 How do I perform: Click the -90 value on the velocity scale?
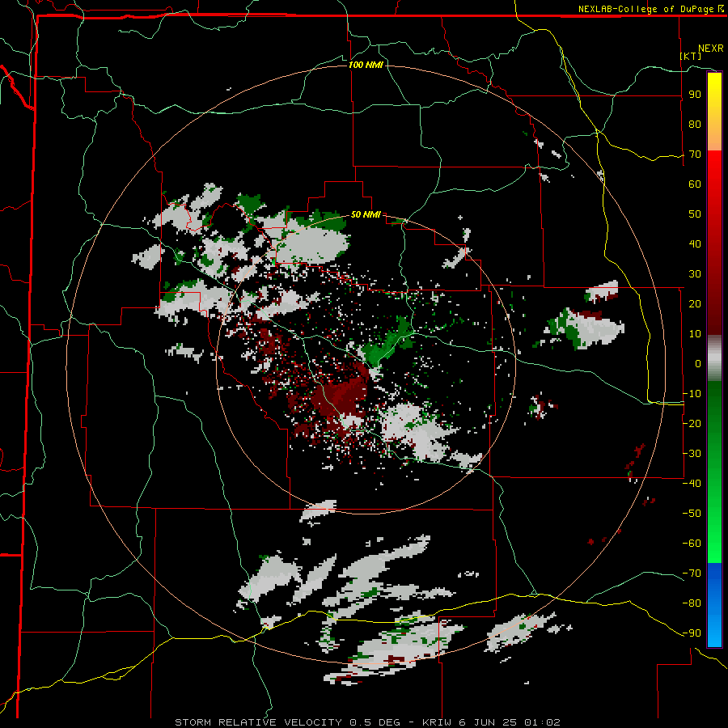(x=692, y=633)
